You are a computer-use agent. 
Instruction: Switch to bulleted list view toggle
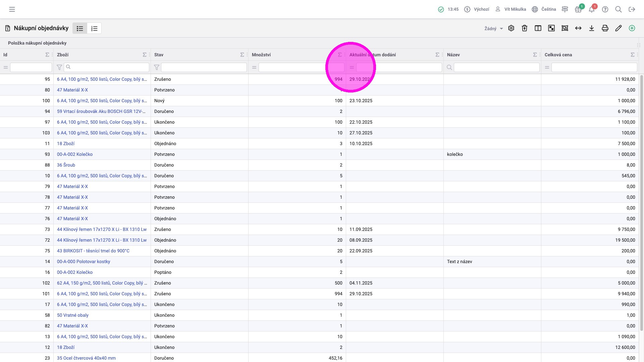tap(80, 28)
